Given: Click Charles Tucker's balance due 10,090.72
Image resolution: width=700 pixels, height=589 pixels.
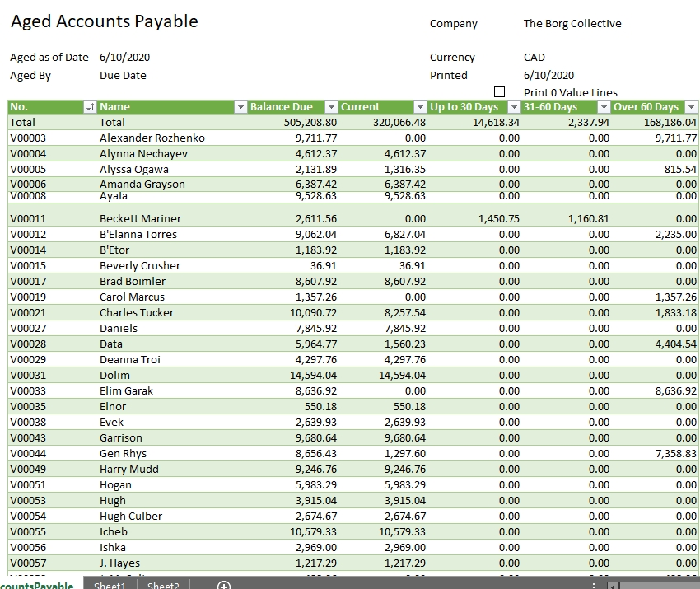Looking at the screenshot, I should coord(314,312).
